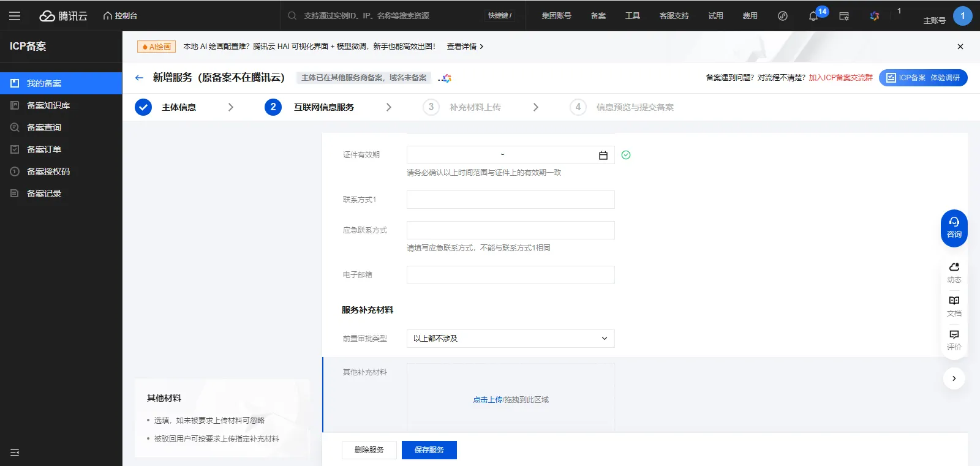This screenshot has width=980, height=466.
Task: Open the 试用 top menu
Action: 716,16
